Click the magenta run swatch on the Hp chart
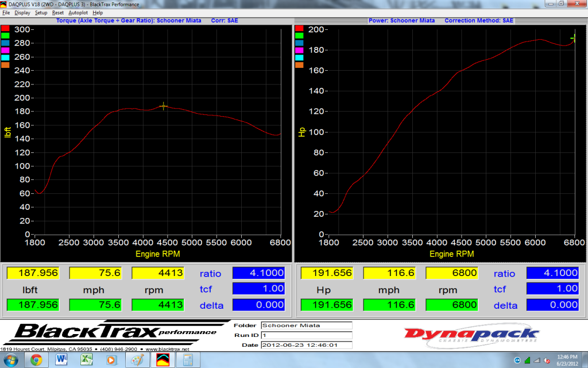The height and width of the screenshot is (368, 588). (300, 51)
